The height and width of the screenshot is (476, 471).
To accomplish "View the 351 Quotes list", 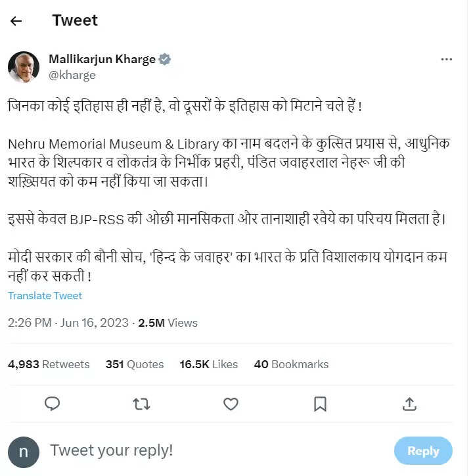I will click(135, 364).
